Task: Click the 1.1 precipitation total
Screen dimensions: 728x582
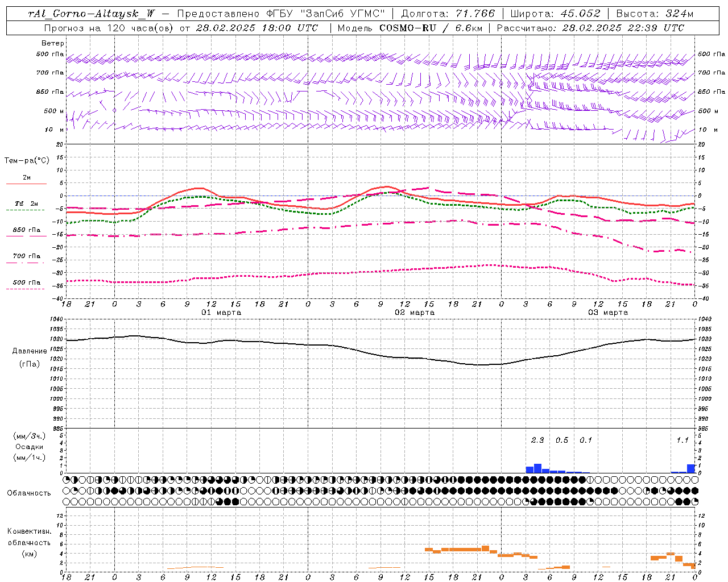Action: coord(682,440)
